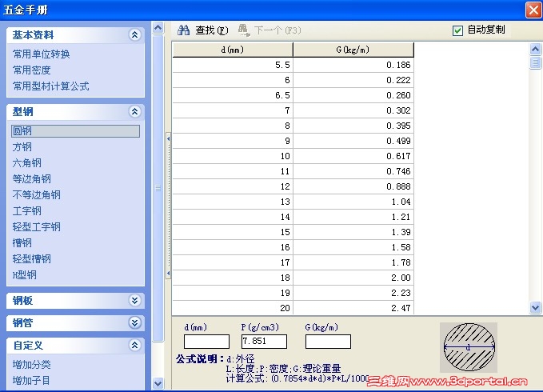543x392 pixels.
Task: Click sidebar scrollbar up arrow
Action: [x=158, y=27]
